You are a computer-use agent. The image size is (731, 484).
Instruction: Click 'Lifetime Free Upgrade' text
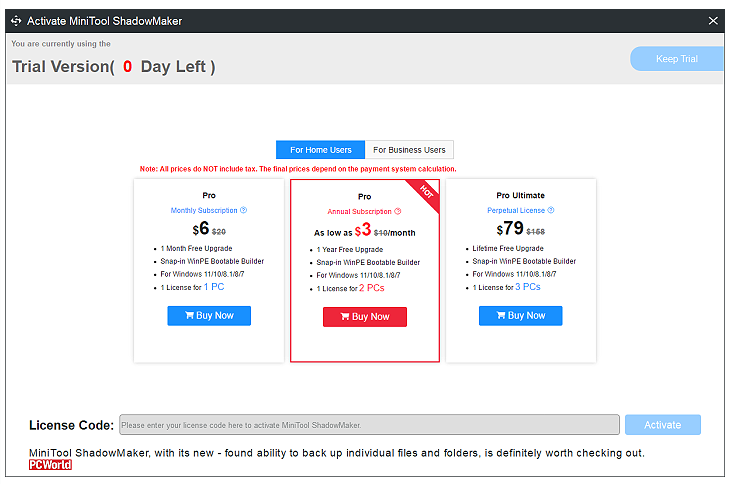(x=508, y=249)
